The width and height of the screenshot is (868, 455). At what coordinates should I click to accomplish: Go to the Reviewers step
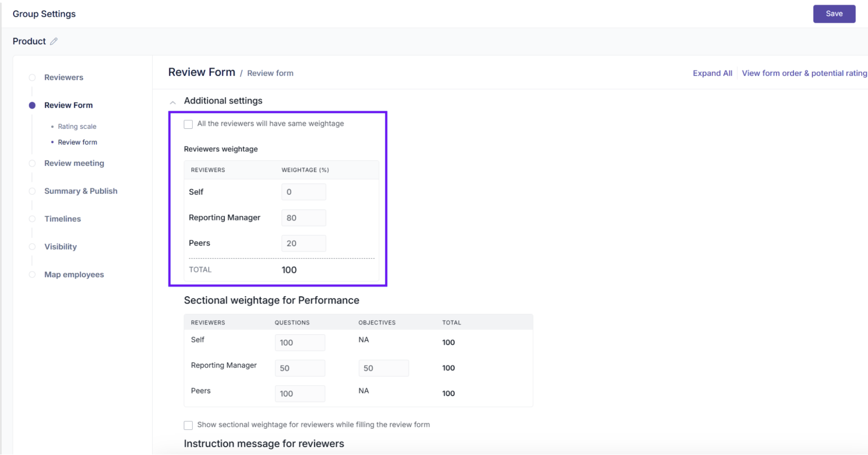[x=64, y=77]
